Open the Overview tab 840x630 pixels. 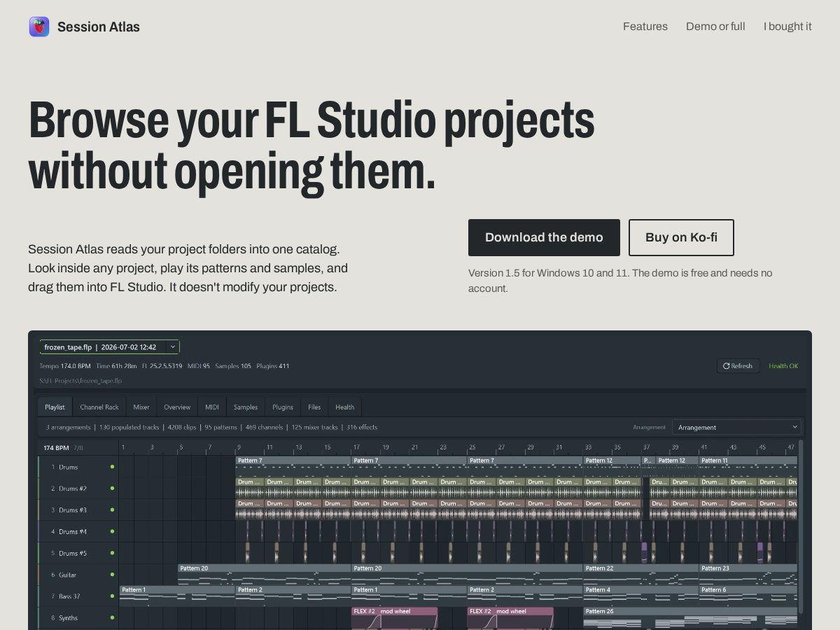(x=177, y=407)
